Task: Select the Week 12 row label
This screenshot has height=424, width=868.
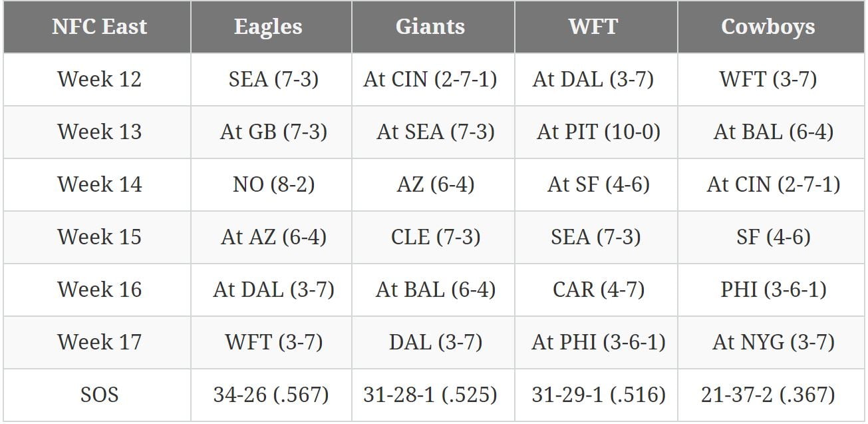Action: coord(99,79)
